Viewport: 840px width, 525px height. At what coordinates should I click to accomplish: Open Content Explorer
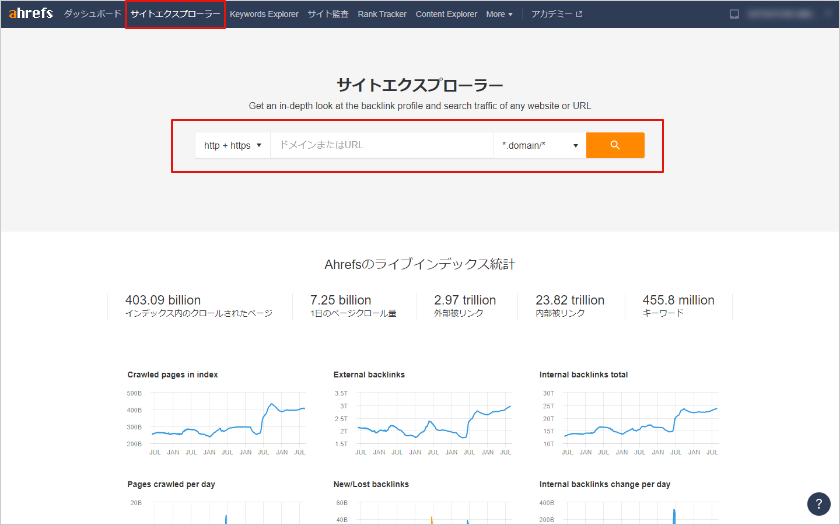(446, 14)
